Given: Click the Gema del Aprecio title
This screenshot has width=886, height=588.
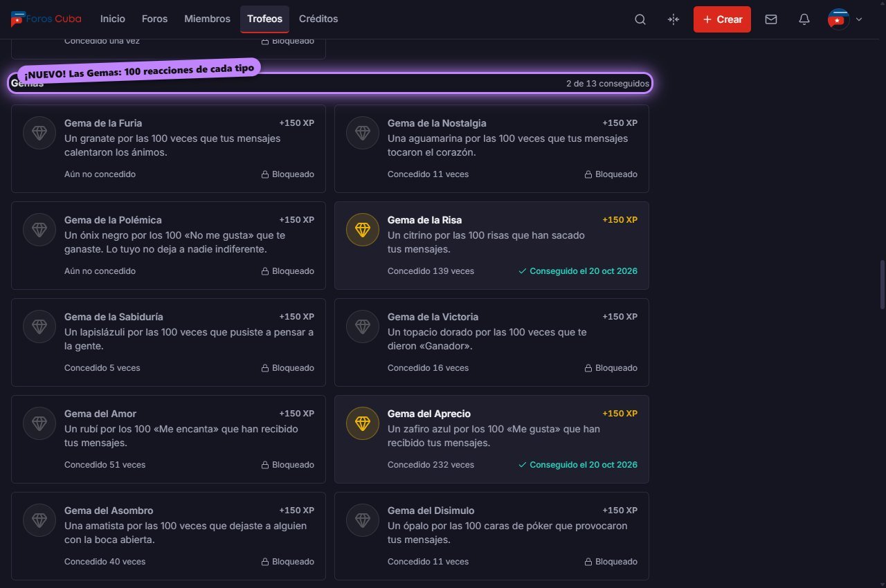Looking at the screenshot, I should [429, 414].
